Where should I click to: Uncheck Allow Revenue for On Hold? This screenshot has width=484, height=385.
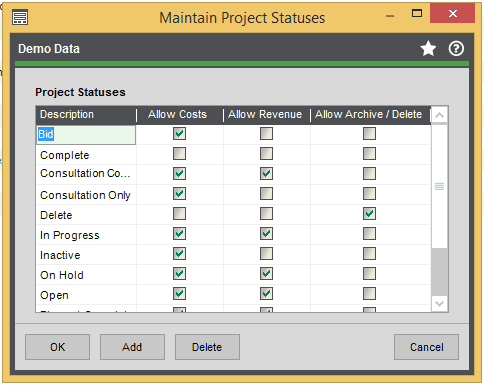(x=266, y=274)
